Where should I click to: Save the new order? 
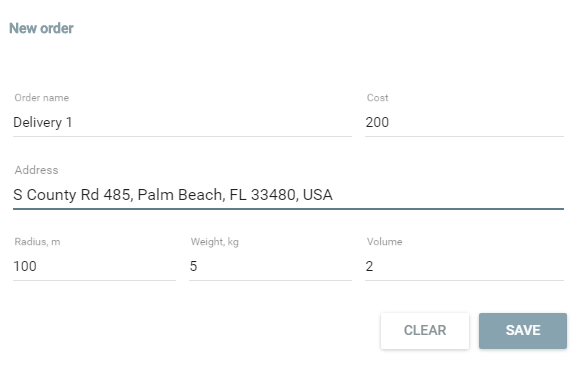[x=523, y=331]
